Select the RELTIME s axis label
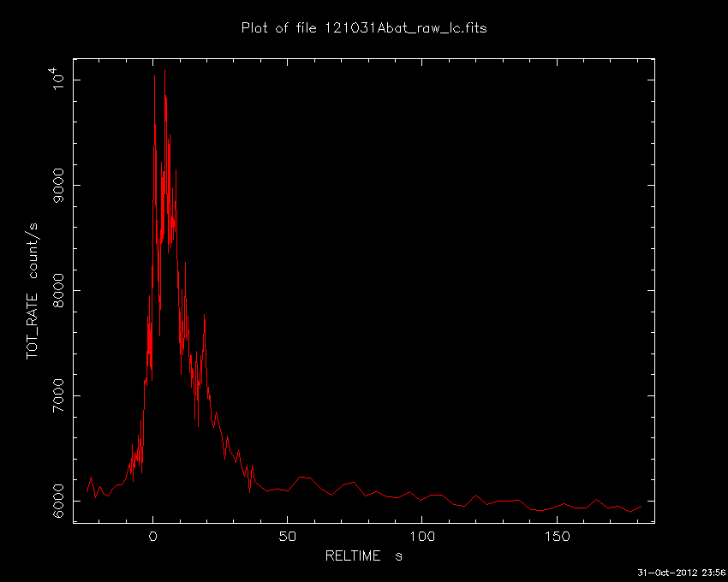The width and height of the screenshot is (728, 582). tap(363, 555)
